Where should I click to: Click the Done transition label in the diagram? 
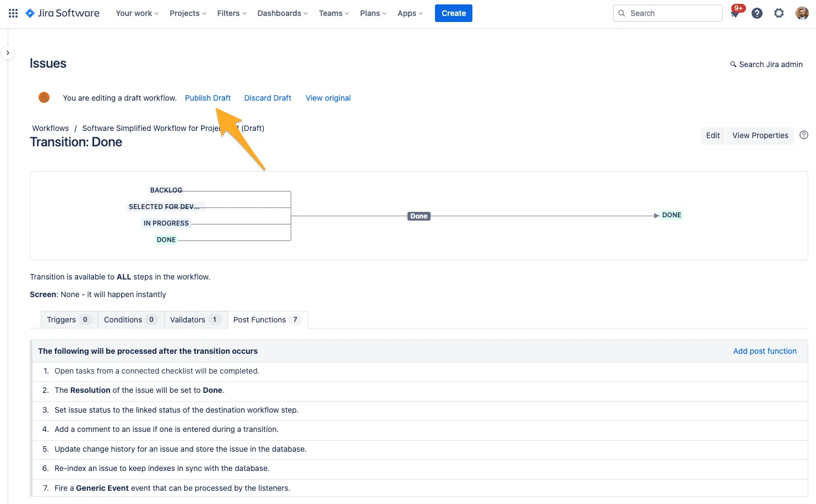point(419,216)
